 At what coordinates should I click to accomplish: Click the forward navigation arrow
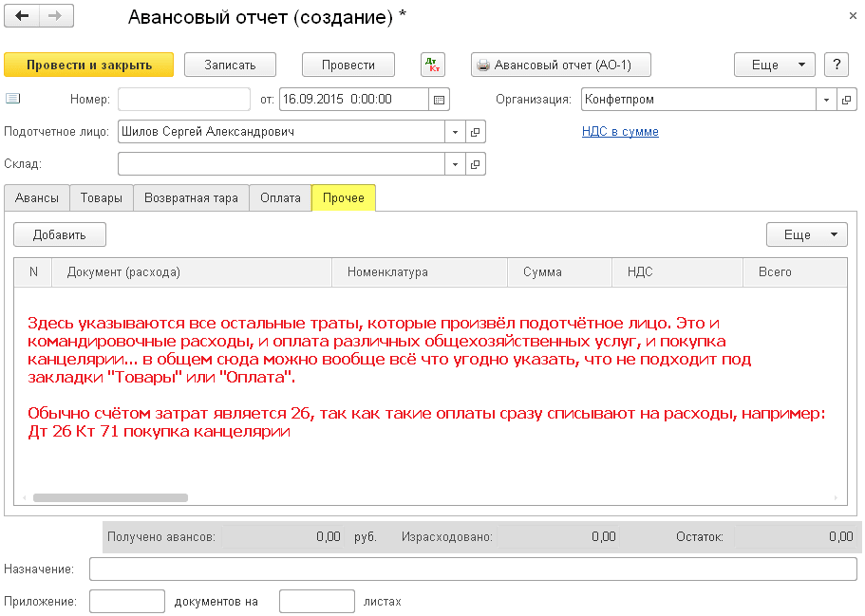click(x=55, y=16)
